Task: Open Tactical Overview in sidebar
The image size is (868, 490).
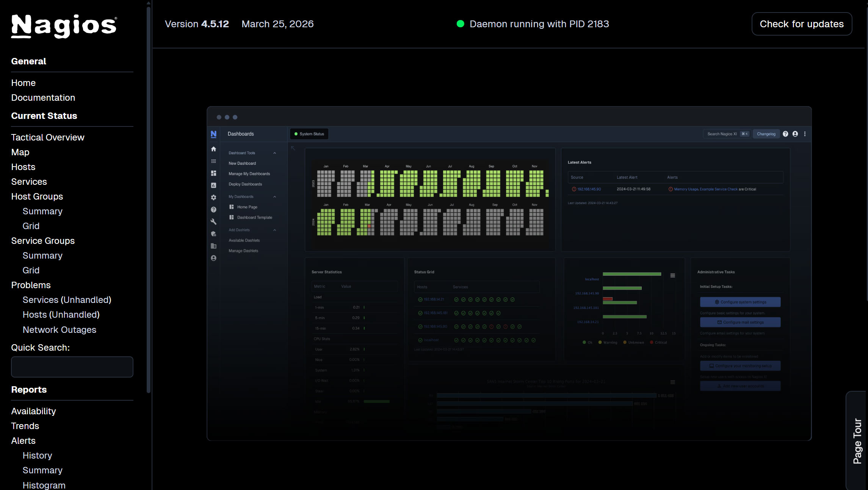Action: (x=48, y=137)
